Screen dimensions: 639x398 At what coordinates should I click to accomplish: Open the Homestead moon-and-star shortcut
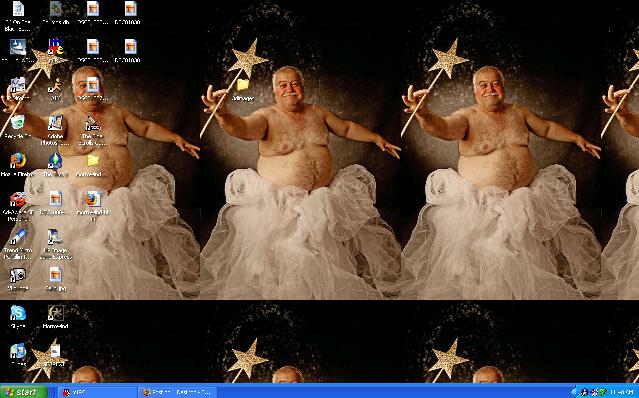click(55, 313)
